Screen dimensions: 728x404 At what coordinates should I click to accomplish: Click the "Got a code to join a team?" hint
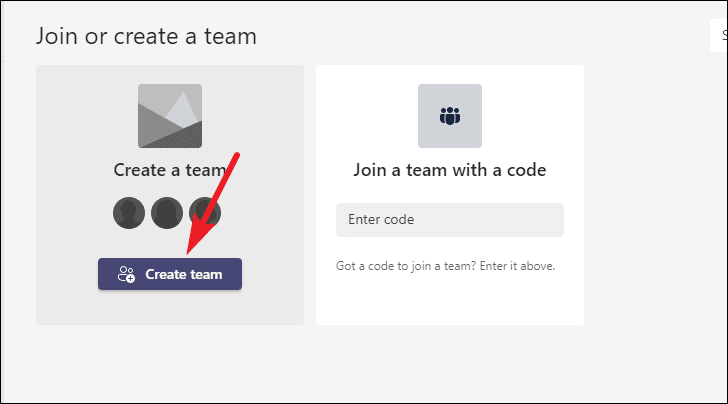click(x=406, y=266)
